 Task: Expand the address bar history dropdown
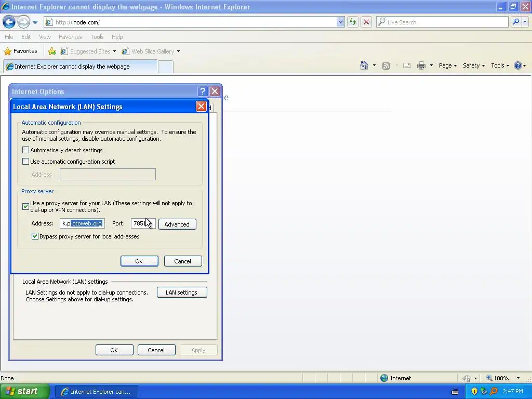point(340,22)
